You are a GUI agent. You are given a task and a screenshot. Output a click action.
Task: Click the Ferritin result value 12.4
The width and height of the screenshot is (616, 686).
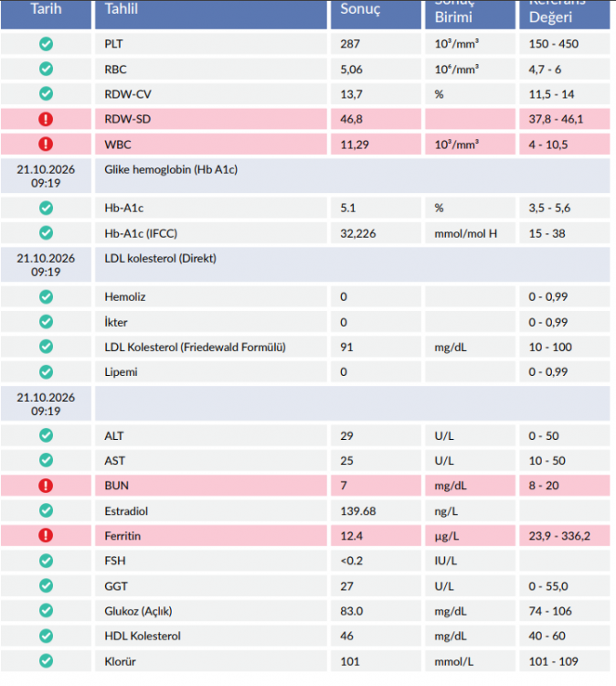point(352,536)
